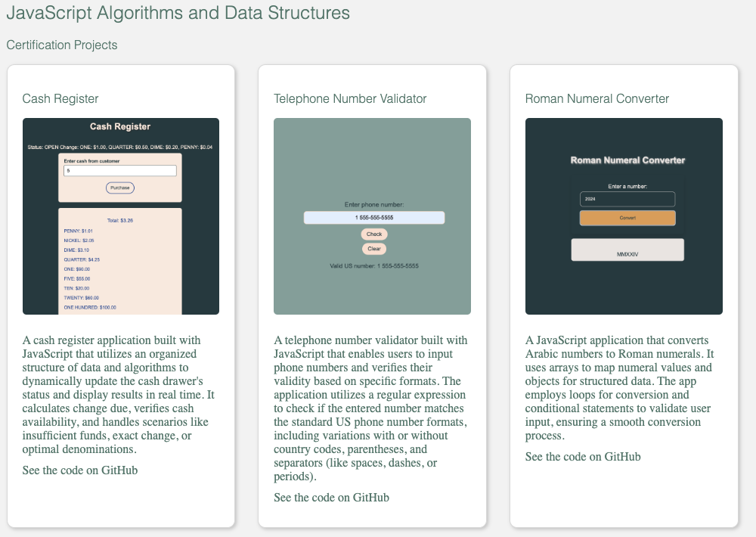
Task: Select the 'Telephone Number Validator' card title
Action: click(x=350, y=99)
